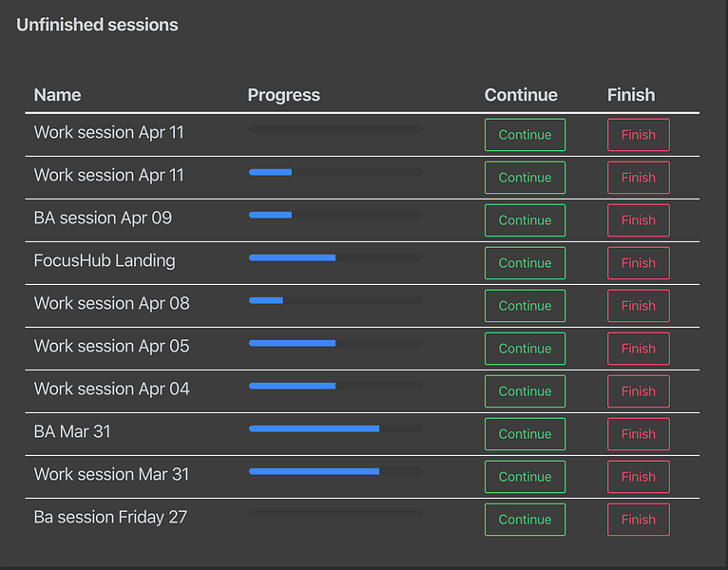Continue Work session Apr 08
This screenshot has height=570, width=728.
(525, 305)
